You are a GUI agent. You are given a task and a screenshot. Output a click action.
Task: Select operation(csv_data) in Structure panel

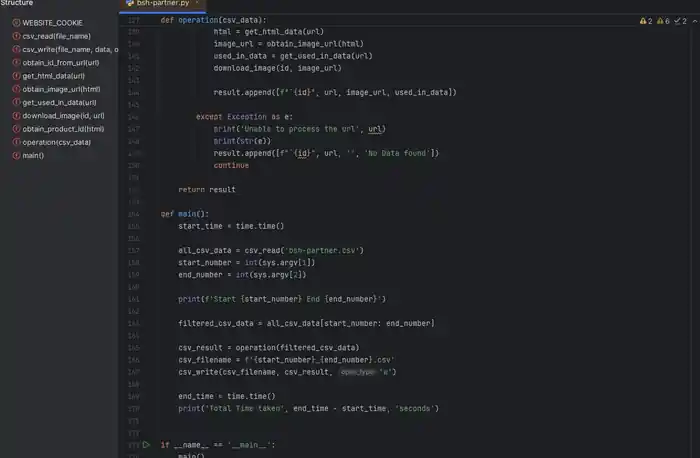(x=56, y=142)
